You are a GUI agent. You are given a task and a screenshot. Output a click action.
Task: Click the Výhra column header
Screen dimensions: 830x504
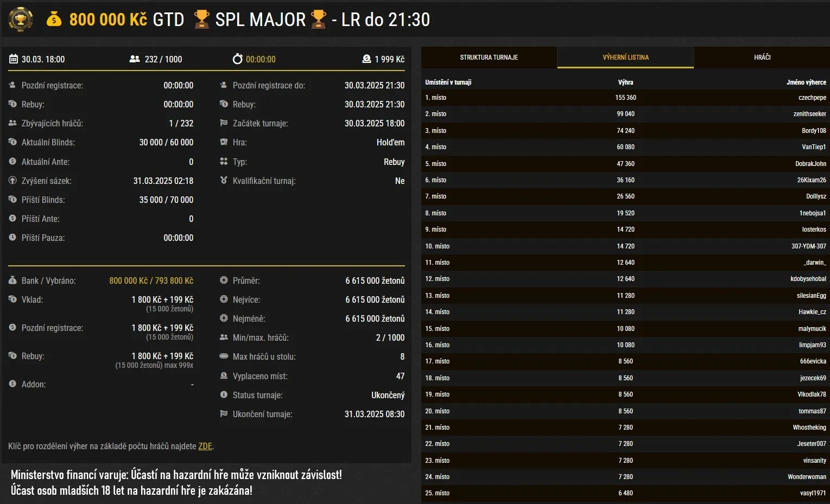[625, 82]
